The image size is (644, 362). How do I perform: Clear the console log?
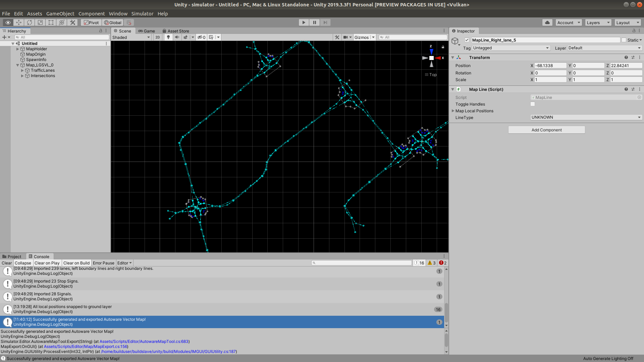[x=7, y=263]
